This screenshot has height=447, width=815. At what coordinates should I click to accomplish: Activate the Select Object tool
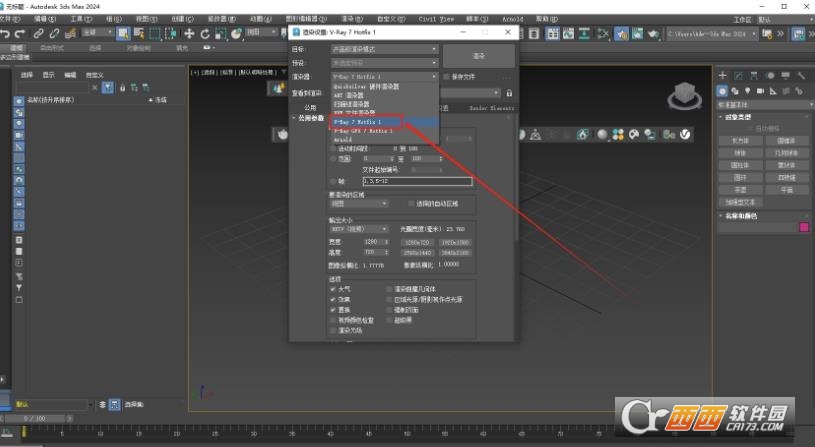123,34
